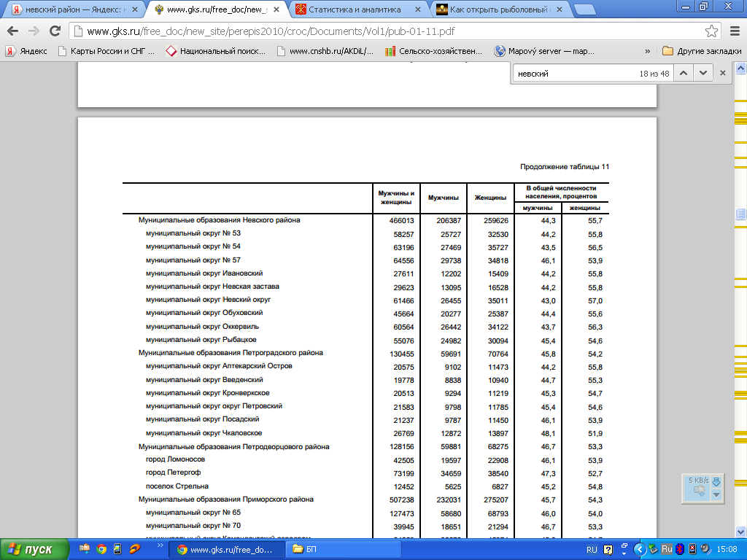Screen dimensions: 747x560
Task: Open the пуск Start menu
Action: [x=34, y=549]
